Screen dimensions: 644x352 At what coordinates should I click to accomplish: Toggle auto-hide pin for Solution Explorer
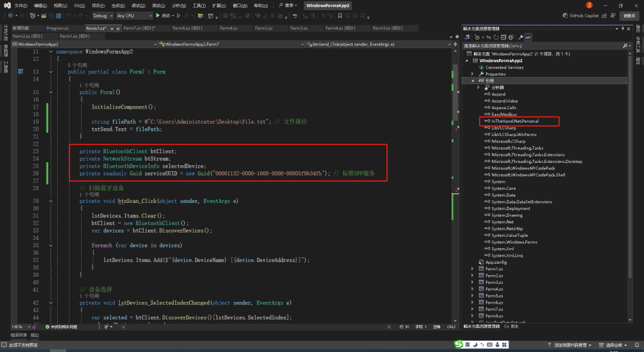click(621, 28)
